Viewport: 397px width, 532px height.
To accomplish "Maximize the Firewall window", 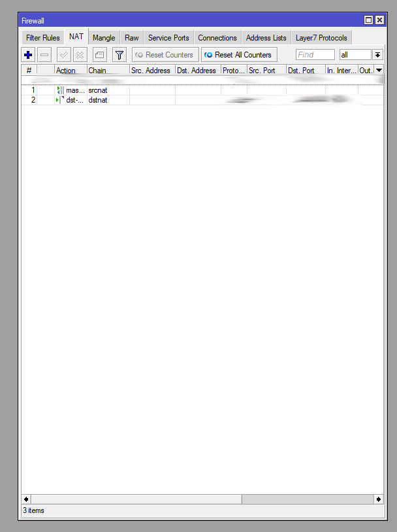I will (368, 20).
